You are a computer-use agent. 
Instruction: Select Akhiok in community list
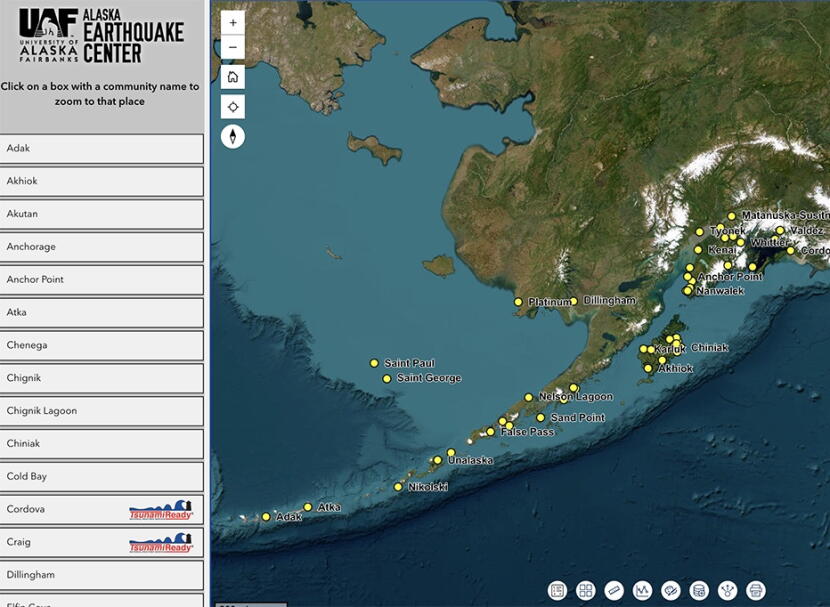[101, 182]
